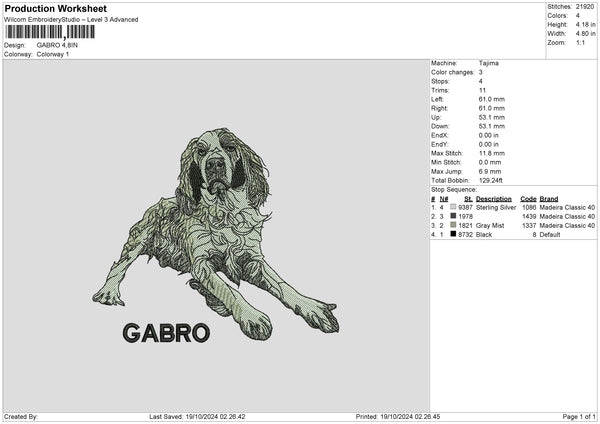Screen dimensions: 600x424
Task: Select the Max Jump value 6.9 mm
Action: (x=490, y=171)
